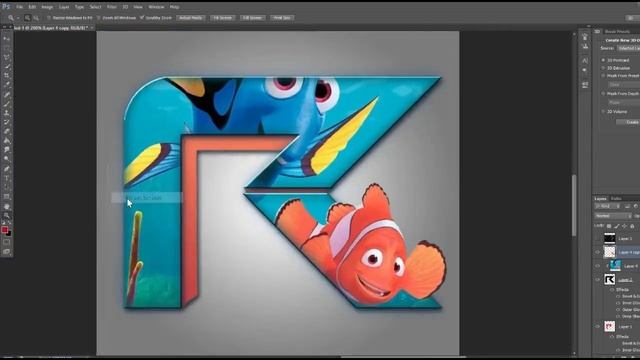This screenshot has height=360, width=640.
Task: Enable Resize Windows to Fit checkbox
Action: pos(49,18)
